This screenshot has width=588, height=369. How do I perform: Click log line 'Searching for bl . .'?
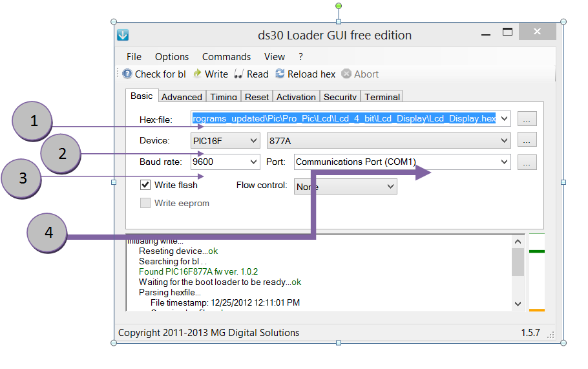click(173, 261)
